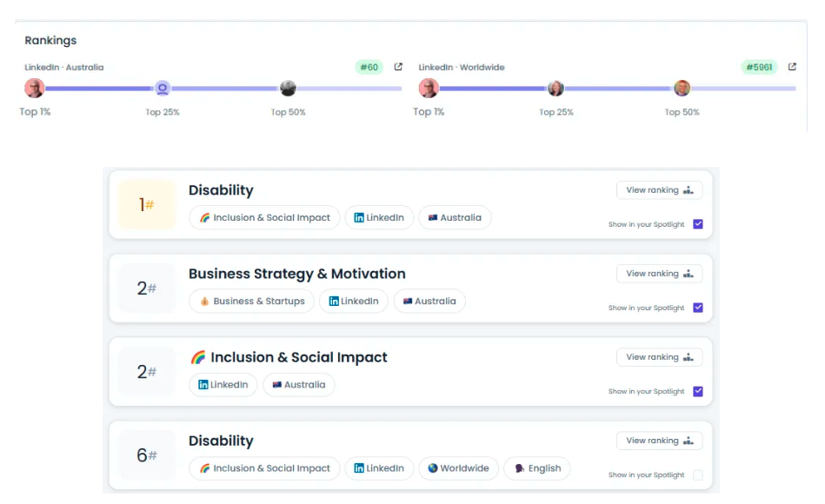The image size is (825, 504).
Task: Click the #60 rank badge
Action: point(369,67)
